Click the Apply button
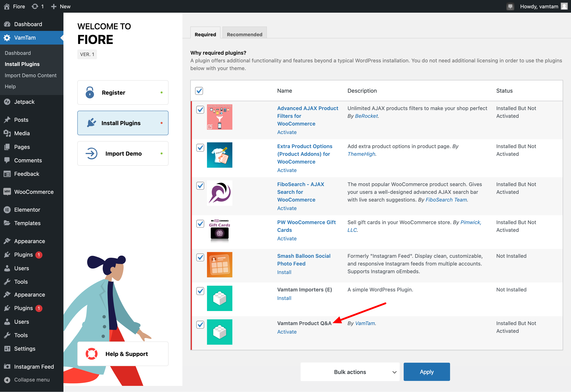This screenshot has width=571, height=392. tap(426, 372)
